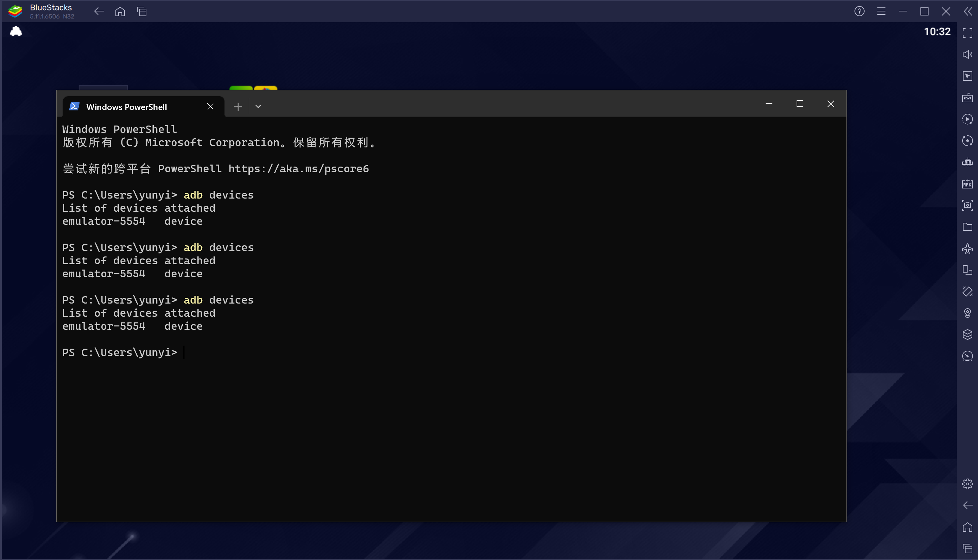Viewport: 978px width, 560px height.
Task: Open the emulator volume slider
Action: pyautogui.click(x=968, y=54)
